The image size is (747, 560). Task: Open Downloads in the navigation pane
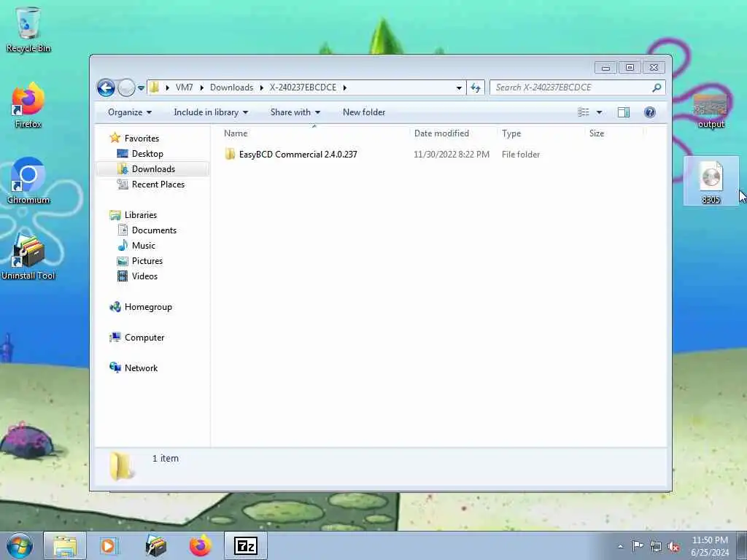[x=153, y=169]
